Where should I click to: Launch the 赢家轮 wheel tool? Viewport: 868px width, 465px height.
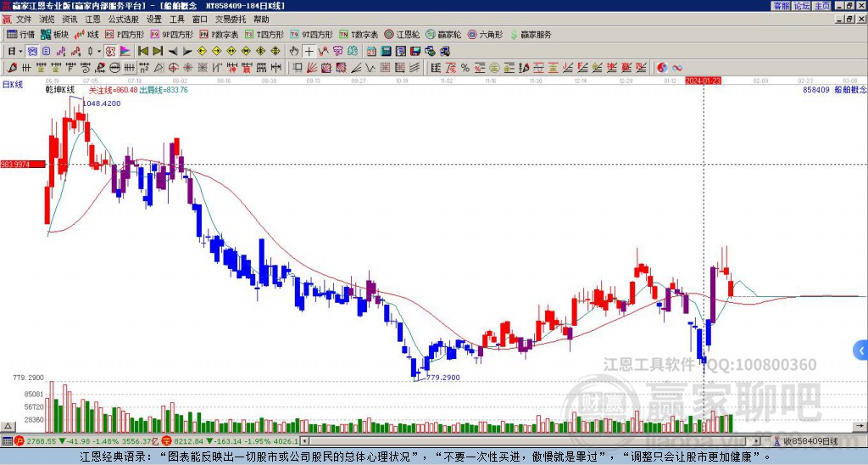click(443, 34)
